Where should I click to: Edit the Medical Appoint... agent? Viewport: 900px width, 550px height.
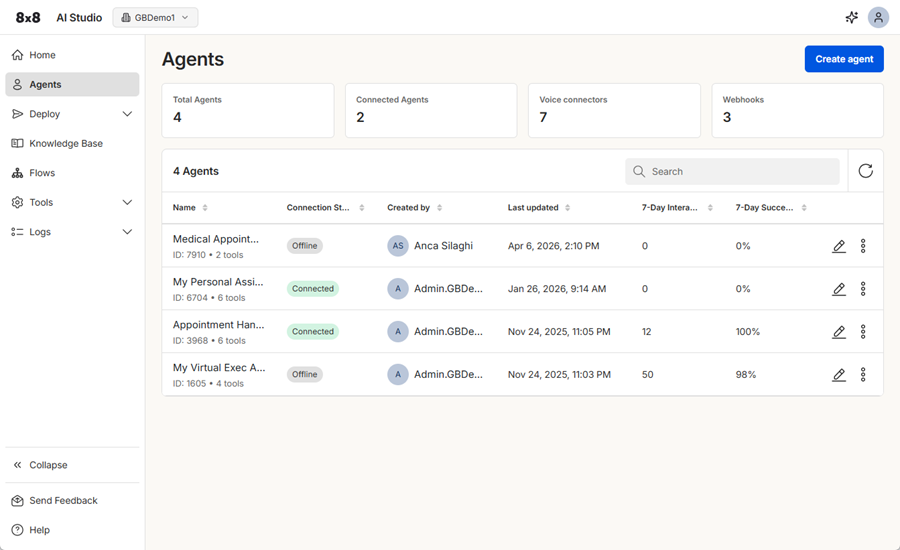(x=839, y=246)
